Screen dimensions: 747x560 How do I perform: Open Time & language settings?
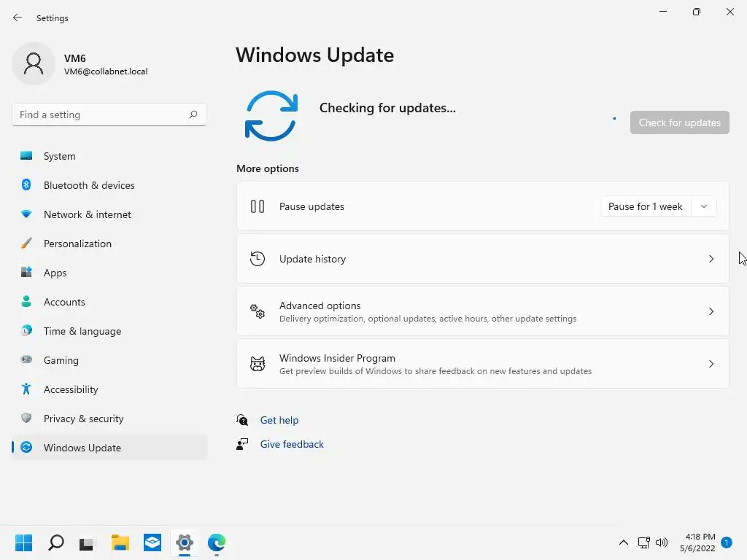[109, 330]
